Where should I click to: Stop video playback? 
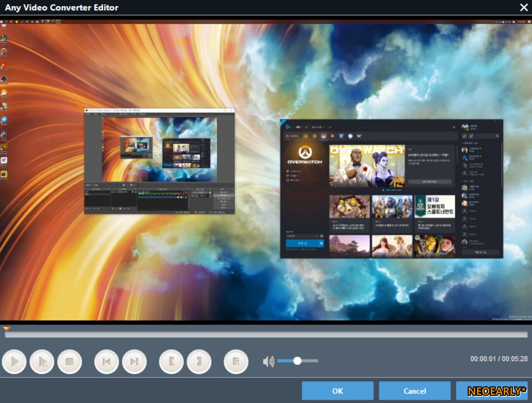[x=70, y=361]
